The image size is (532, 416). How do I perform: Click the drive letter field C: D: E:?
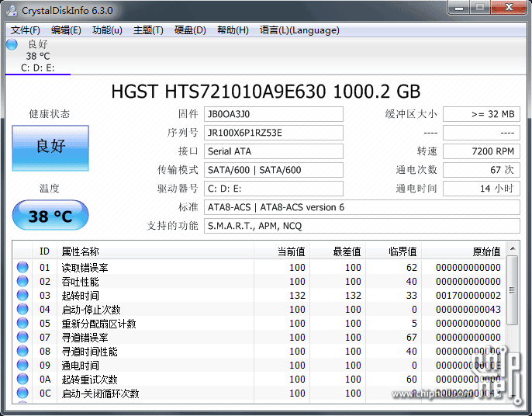point(274,189)
